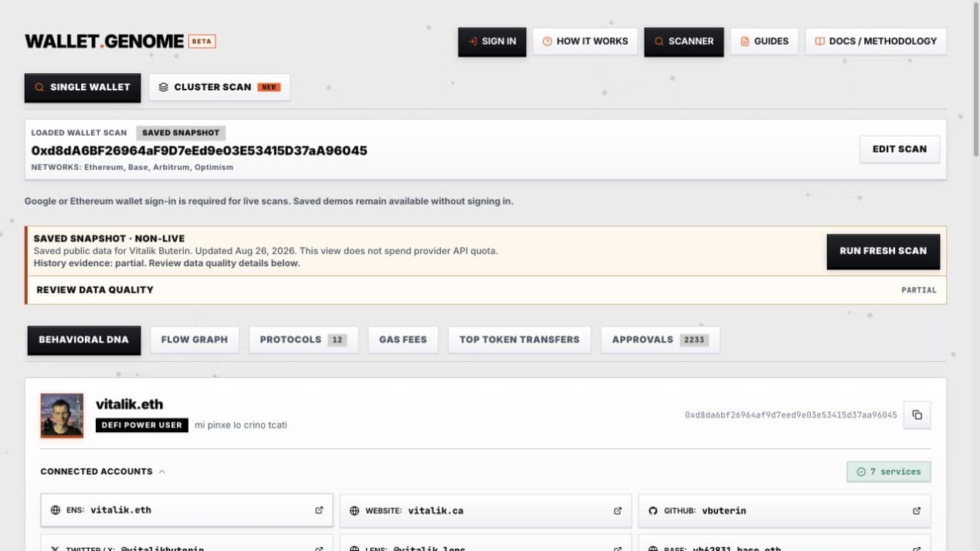Open the ENS vitalik.eth link
Viewport: 980px width, 551px height.
187,510
